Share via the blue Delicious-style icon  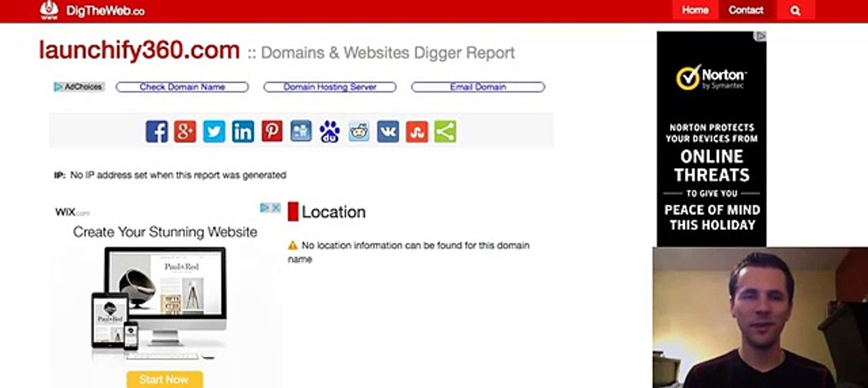pos(301,131)
